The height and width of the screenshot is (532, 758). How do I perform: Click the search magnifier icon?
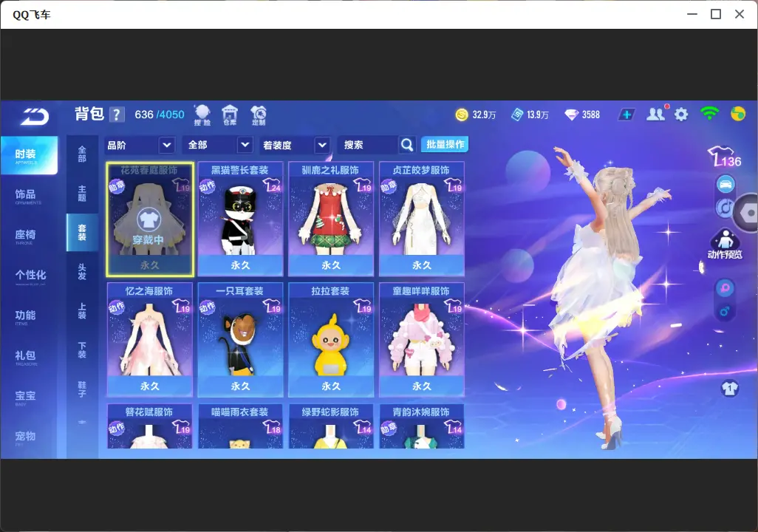click(407, 145)
